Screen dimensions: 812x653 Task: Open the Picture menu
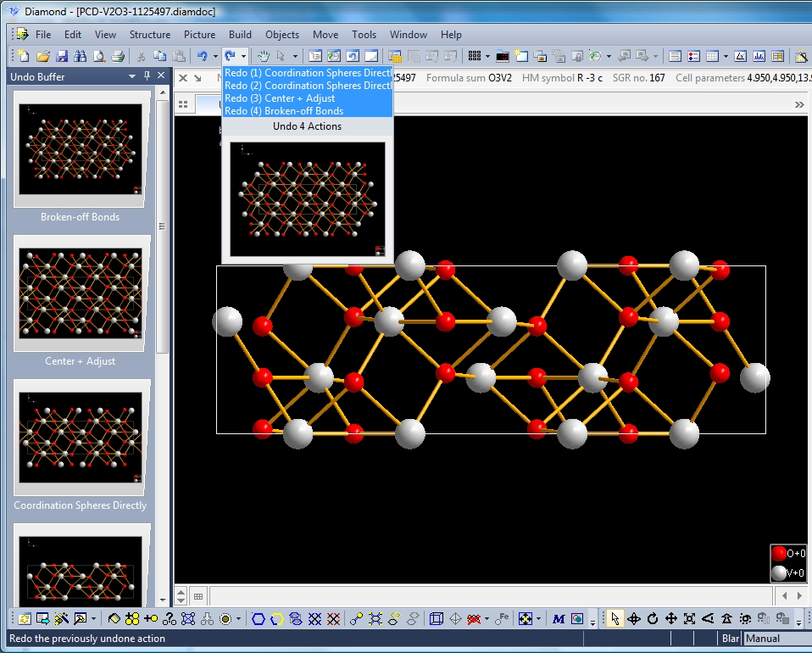coord(199,35)
